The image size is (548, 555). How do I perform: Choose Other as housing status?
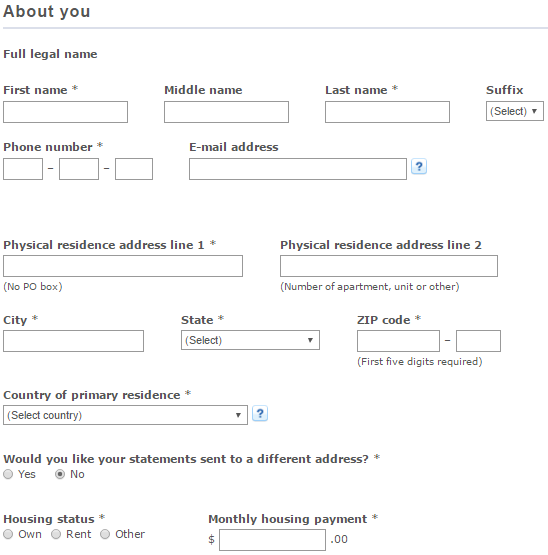105,534
